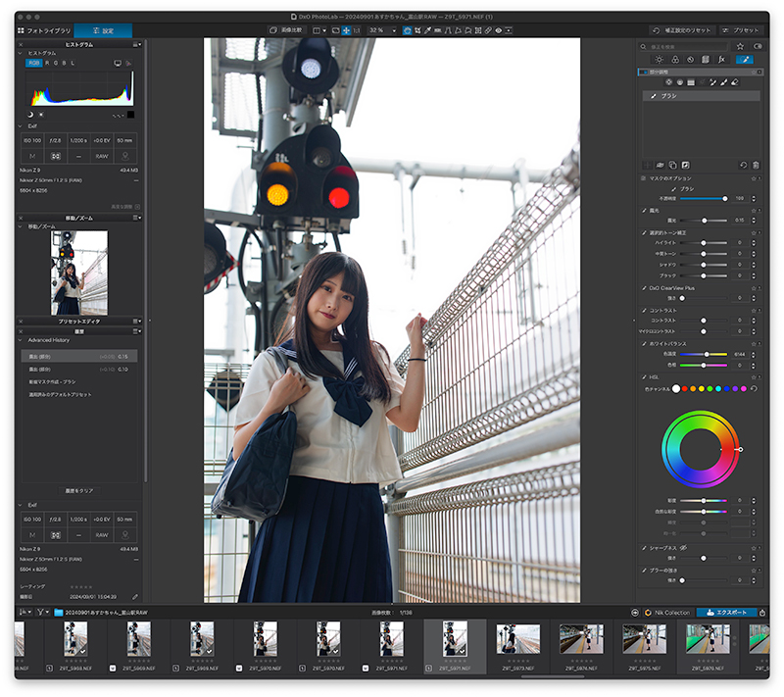Select the white HSL color channel

(676, 389)
